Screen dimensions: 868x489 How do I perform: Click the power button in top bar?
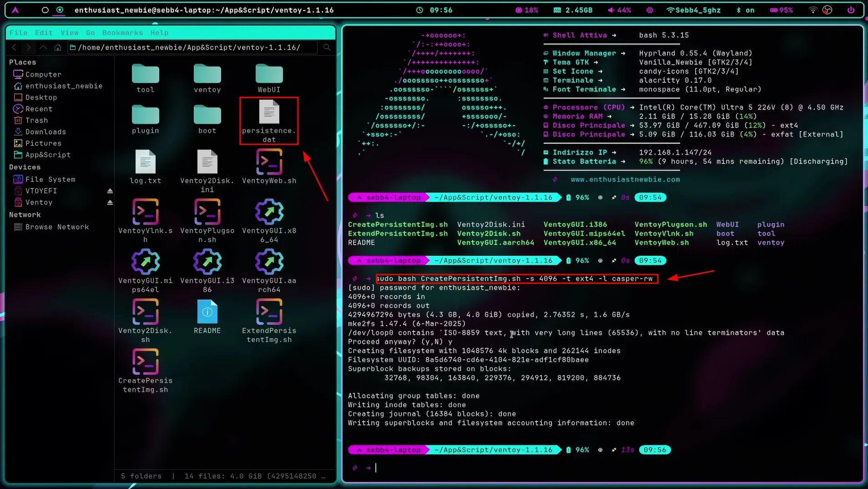pos(851,10)
